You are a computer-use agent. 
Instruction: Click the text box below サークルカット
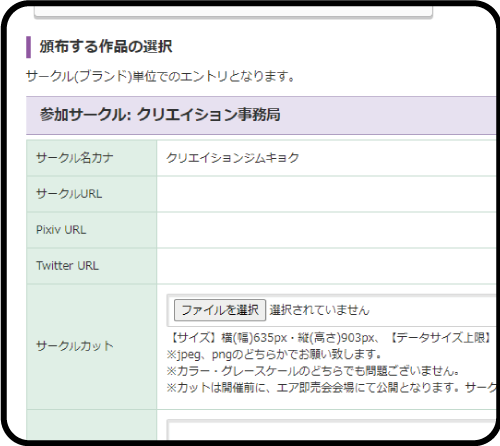[x=331, y=430]
